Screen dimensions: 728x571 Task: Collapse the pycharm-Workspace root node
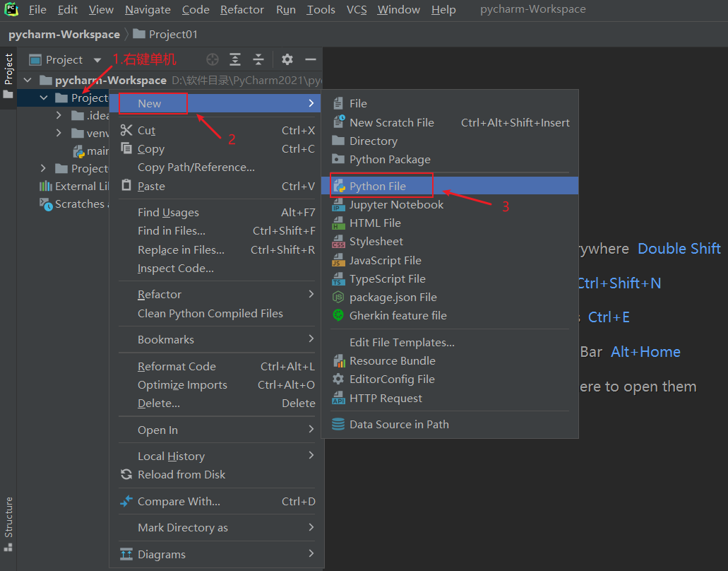tap(28, 80)
